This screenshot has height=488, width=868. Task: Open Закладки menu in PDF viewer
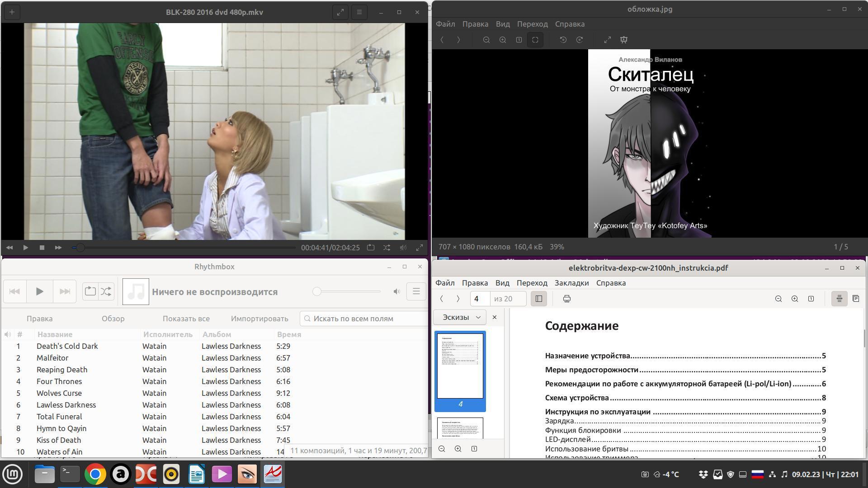click(571, 283)
